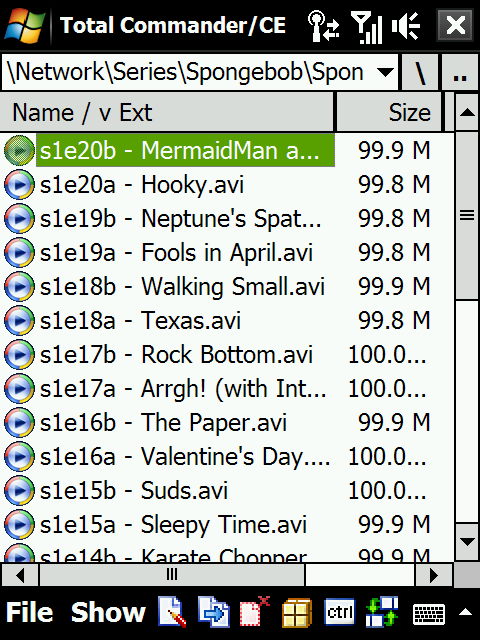Click the vertical scrollbar down arrow
Screen dimensions: 480x640
(467, 542)
